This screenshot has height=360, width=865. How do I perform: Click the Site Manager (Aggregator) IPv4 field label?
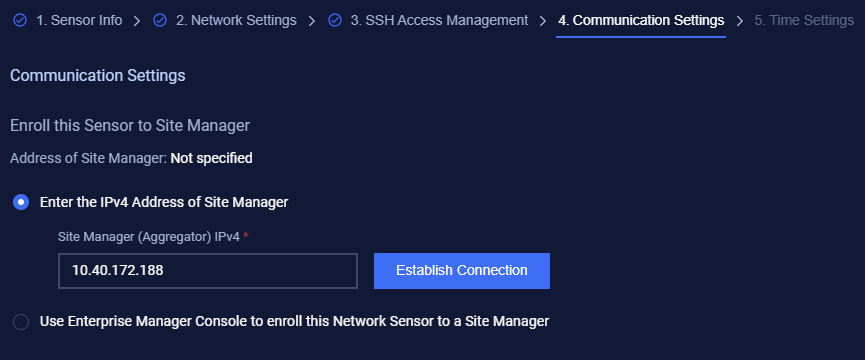[149, 237]
